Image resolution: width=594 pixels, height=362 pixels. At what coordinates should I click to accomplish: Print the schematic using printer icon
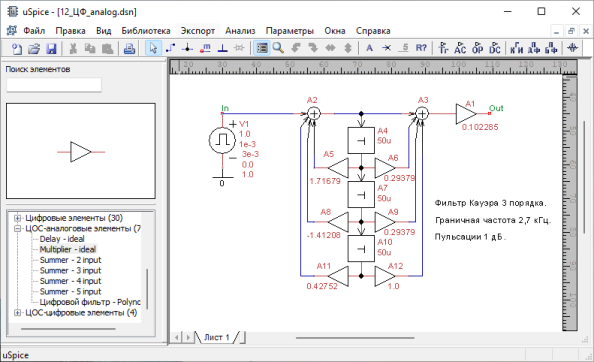click(130, 48)
